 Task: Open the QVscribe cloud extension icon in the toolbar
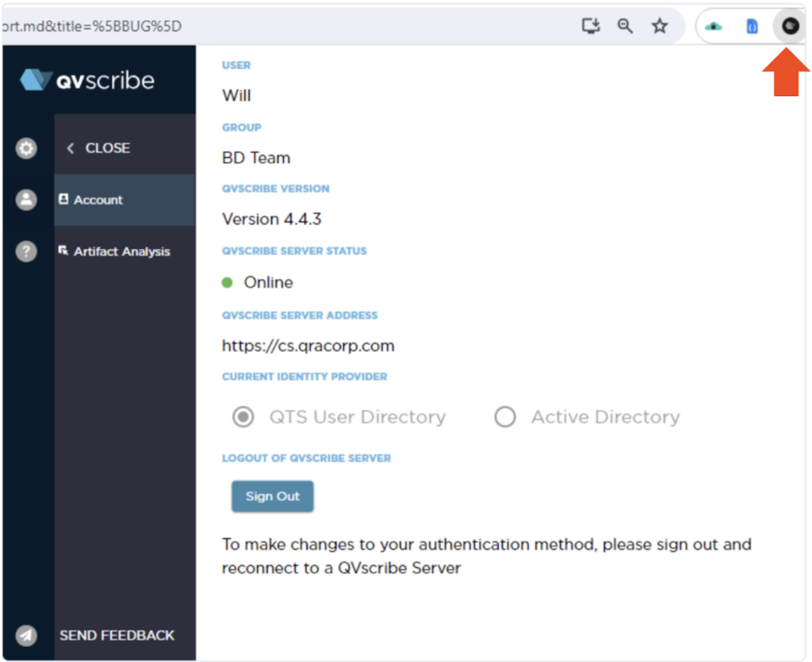(x=713, y=25)
